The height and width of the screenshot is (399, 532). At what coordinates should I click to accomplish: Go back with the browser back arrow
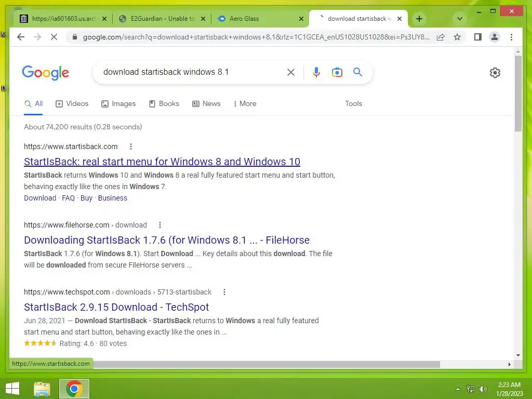coord(21,37)
